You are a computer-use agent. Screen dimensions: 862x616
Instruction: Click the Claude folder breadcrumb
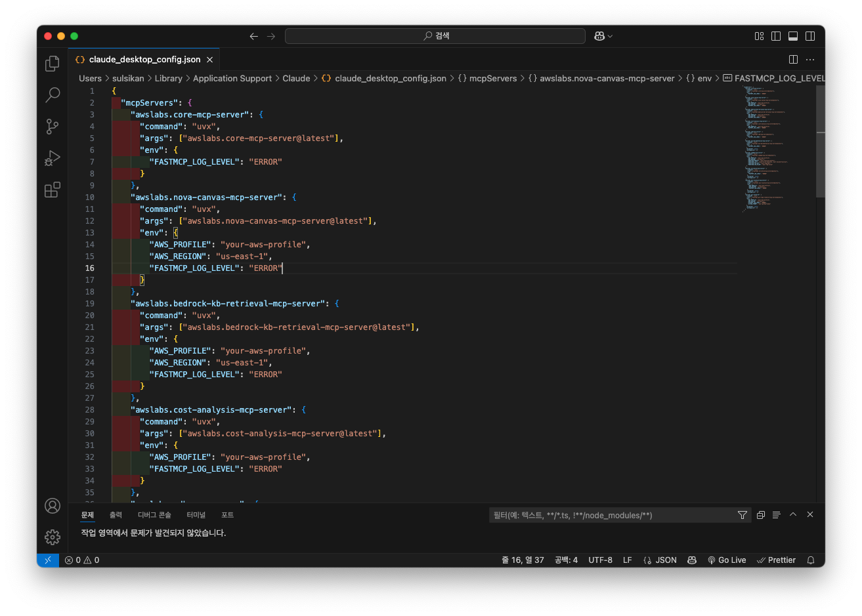pos(296,78)
